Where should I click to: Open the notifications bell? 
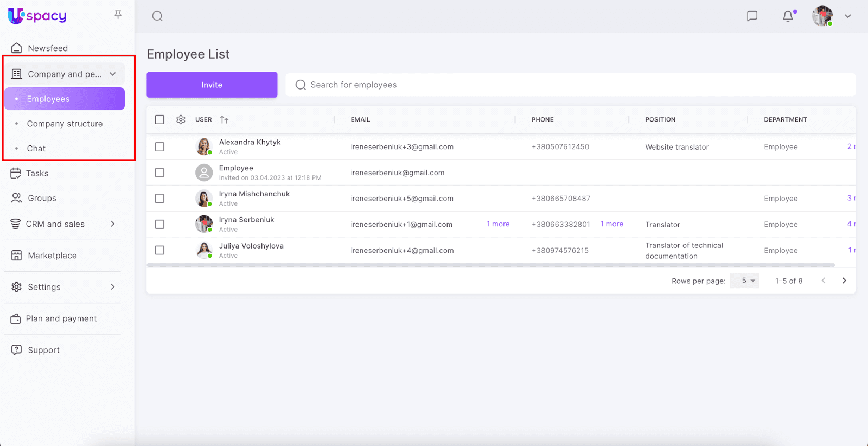click(788, 16)
